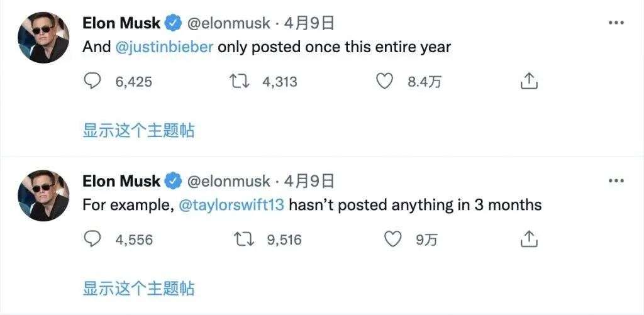
Task: Like the Taylor Swift tweet
Action: tap(392, 240)
